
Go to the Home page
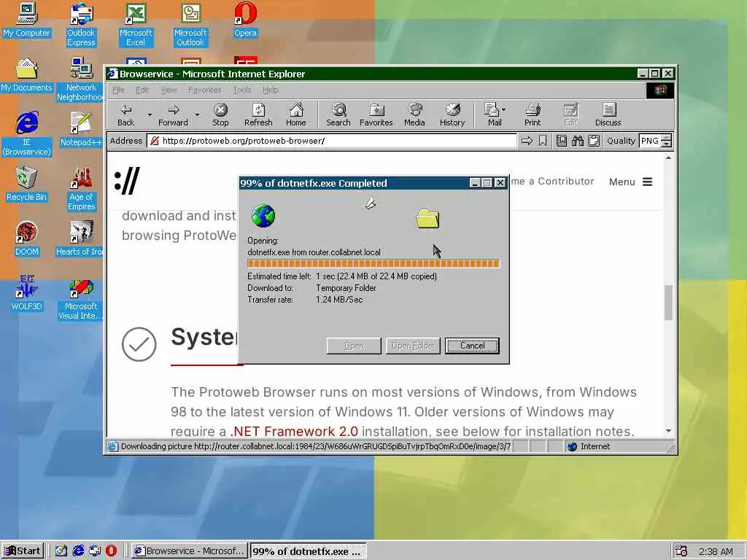[x=296, y=115]
